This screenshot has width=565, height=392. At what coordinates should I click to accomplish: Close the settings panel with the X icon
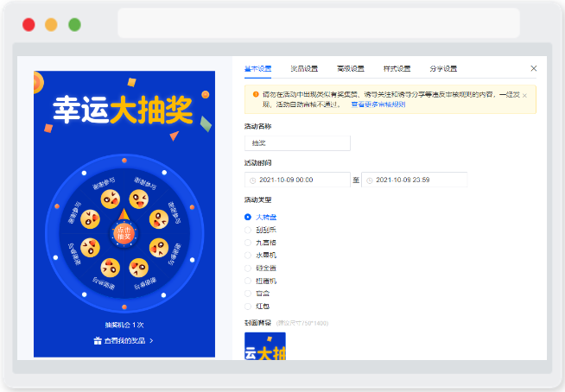click(534, 68)
